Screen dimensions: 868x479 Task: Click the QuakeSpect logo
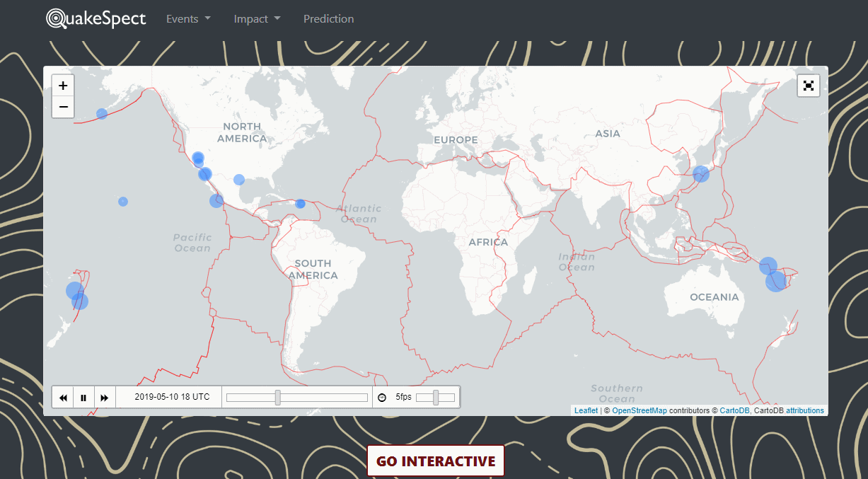96,18
